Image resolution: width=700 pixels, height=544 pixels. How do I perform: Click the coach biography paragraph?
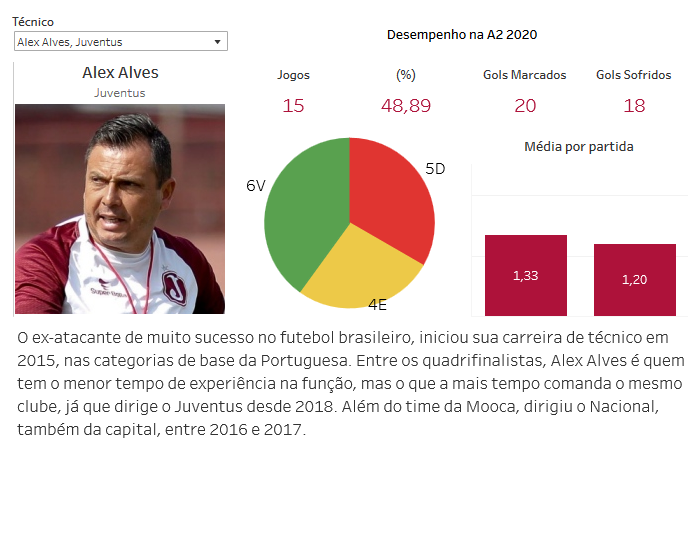tap(350, 383)
